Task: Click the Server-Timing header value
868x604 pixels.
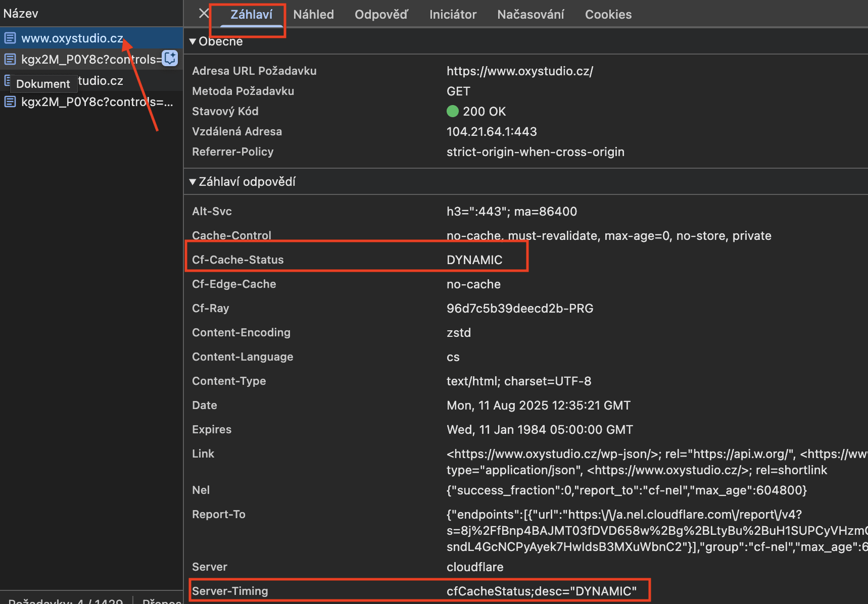Action: (x=542, y=591)
